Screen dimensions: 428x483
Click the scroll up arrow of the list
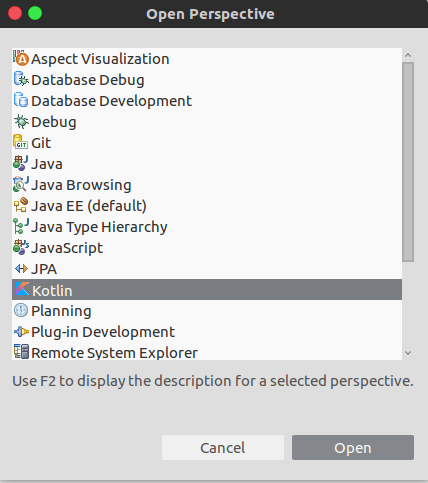click(408, 55)
